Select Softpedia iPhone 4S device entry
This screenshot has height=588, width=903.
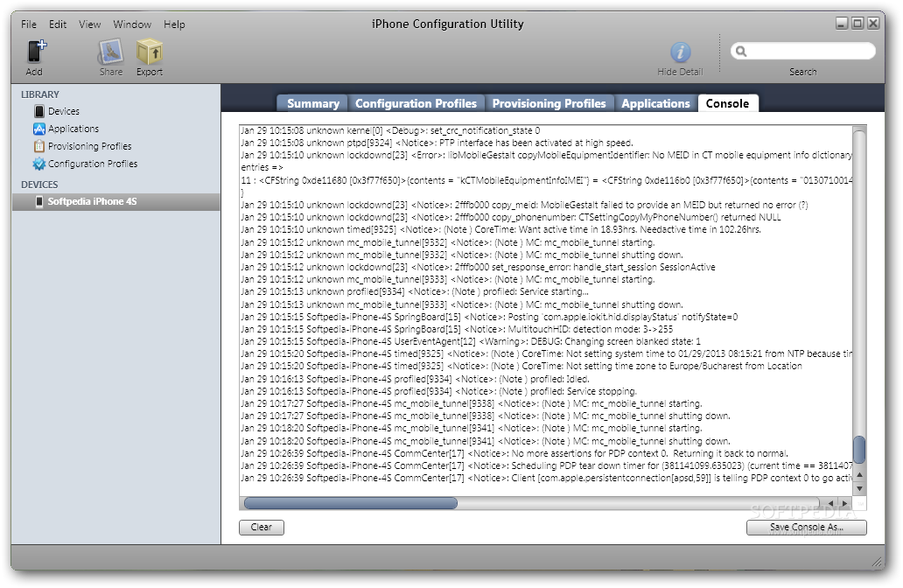click(115, 201)
